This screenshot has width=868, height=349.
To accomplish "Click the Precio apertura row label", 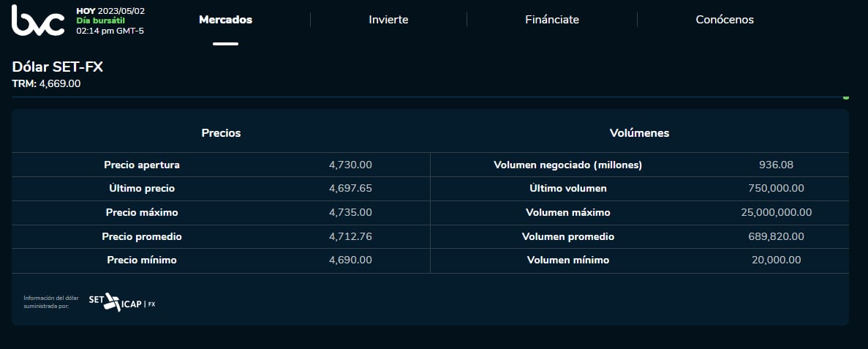I will 142,165.
